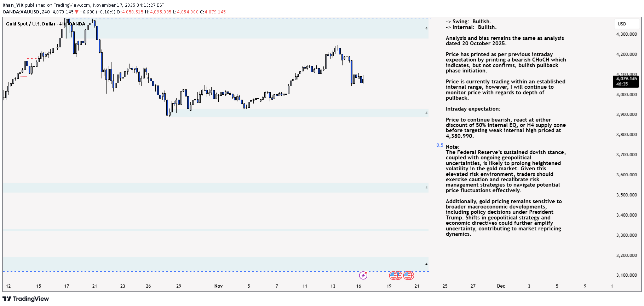Click the Gold Spot / U.S. Dollar title
This screenshot has height=306, width=644.
[31, 24]
